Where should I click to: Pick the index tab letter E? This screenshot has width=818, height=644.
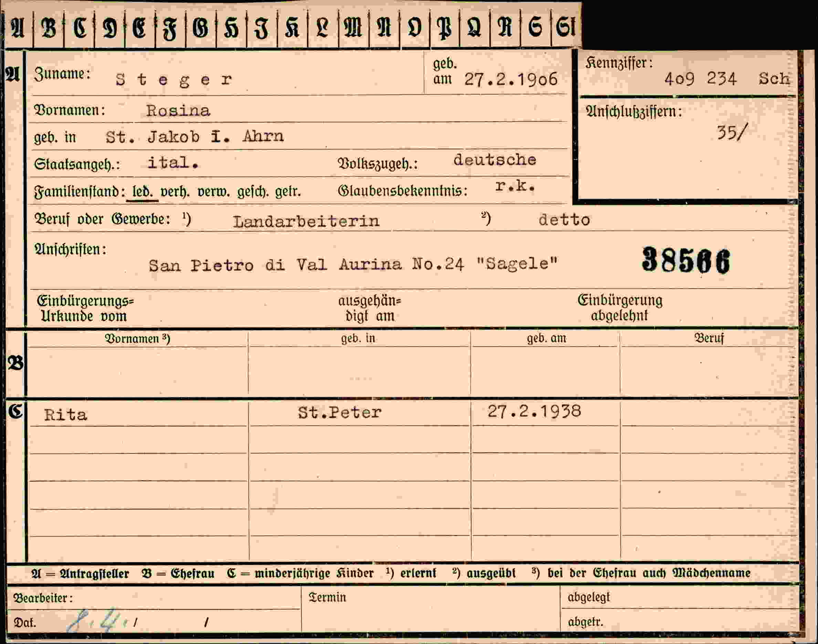pos(139,29)
